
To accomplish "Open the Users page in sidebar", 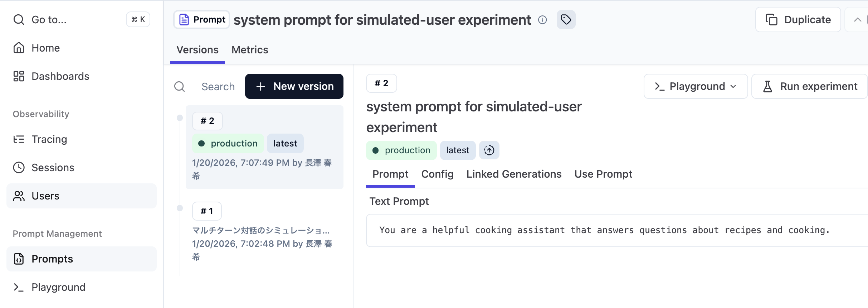I will coord(45,196).
